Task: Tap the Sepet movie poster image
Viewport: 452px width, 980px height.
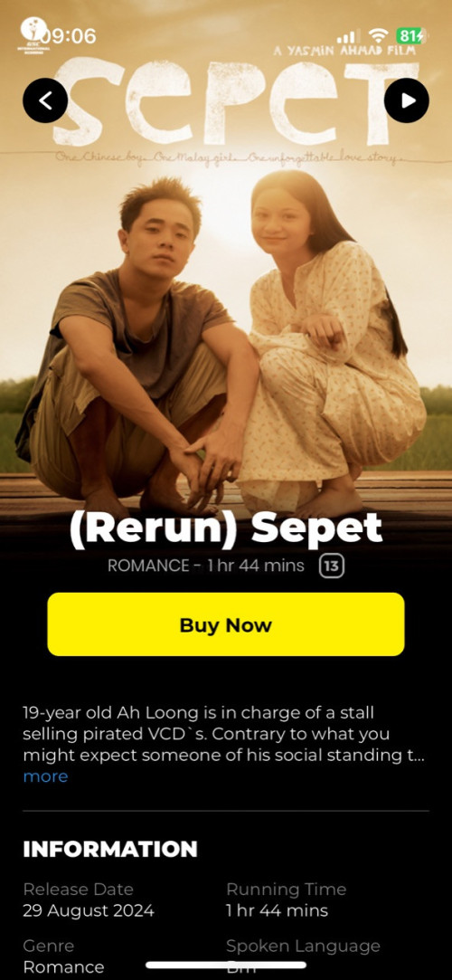Action: tap(226, 269)
